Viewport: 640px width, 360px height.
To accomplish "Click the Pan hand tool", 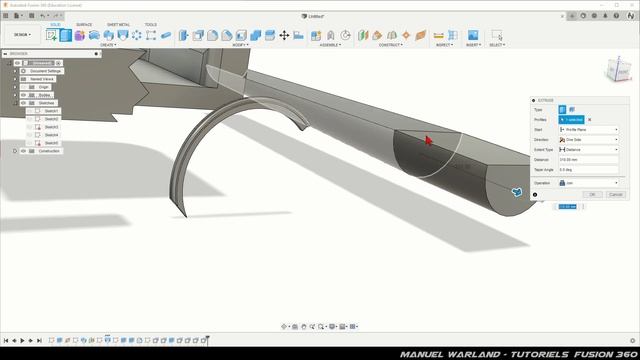I will click(x=304, y=327).
